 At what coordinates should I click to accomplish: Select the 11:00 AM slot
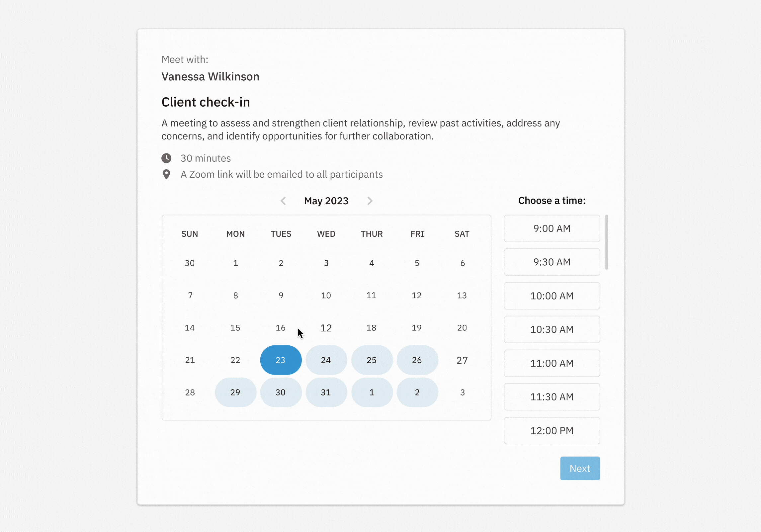tap(551, 363)
